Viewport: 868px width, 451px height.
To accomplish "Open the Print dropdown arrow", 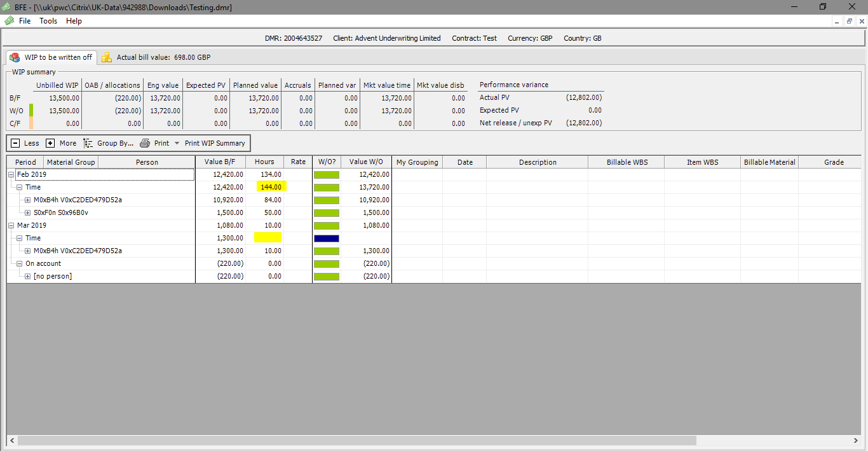I will pos(177,143).
